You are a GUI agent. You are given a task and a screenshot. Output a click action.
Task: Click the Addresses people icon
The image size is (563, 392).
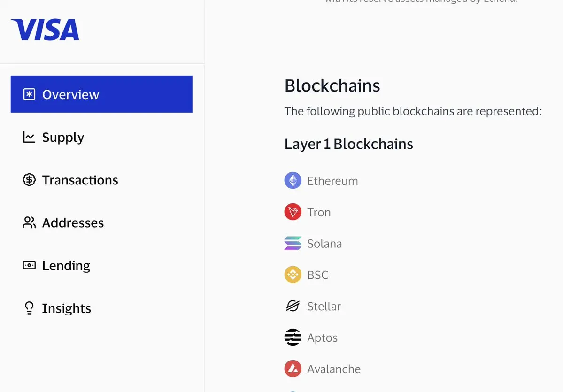29,223
